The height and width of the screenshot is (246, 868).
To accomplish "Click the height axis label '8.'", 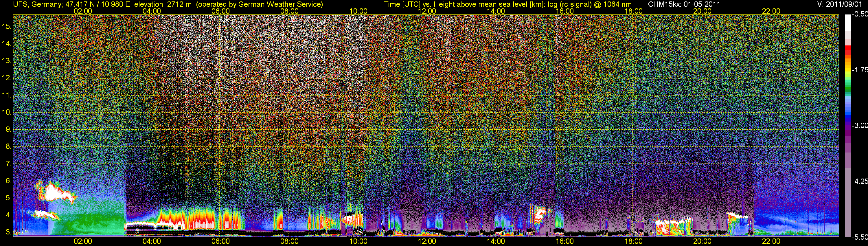I will (x=8, y=147).
